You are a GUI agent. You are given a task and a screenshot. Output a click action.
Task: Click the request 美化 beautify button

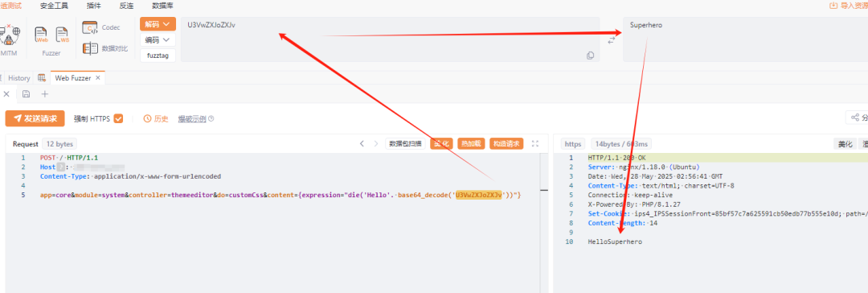point(442,144)
